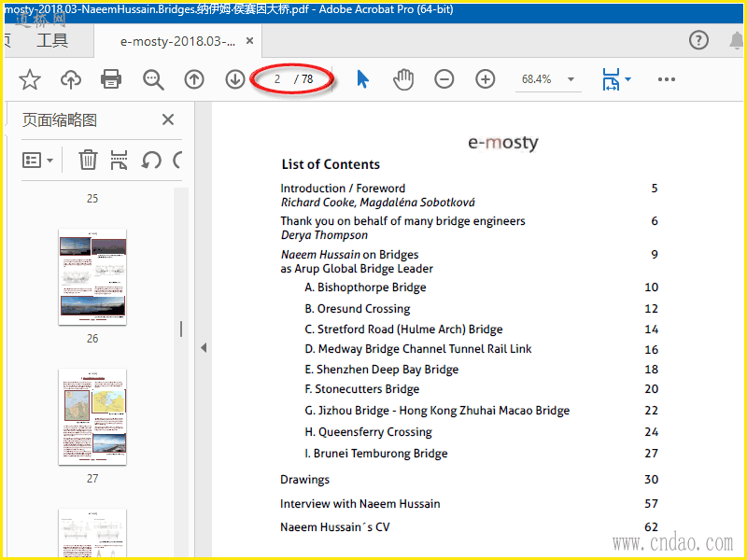The height and width of the screenshot is (560, 747).
Task: Select page 28 thumbnail at bottom
Action: (92, 533)
